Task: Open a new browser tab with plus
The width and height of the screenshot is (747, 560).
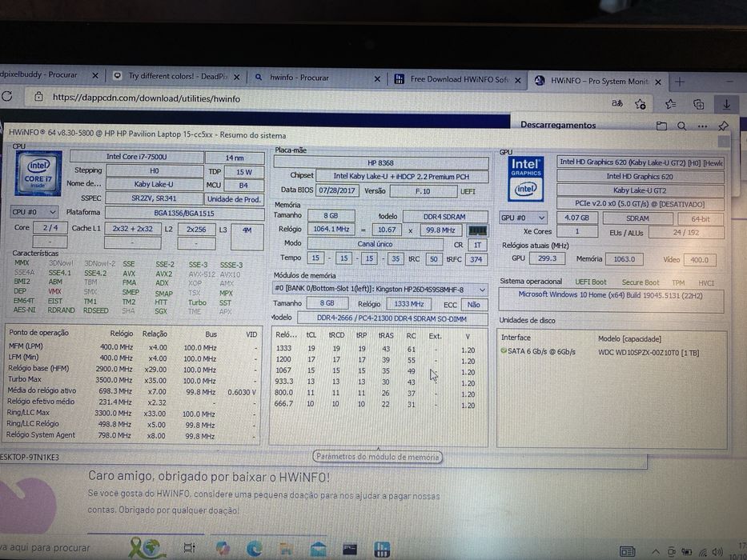Action: 680,82
